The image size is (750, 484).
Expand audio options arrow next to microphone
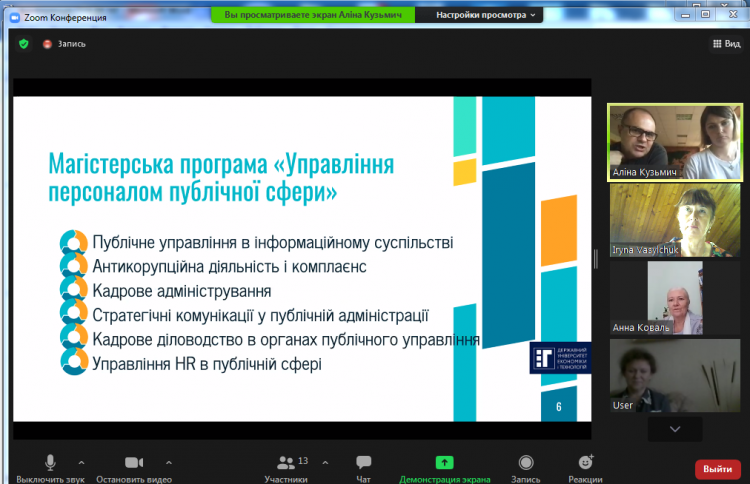[x=81, y=462]
